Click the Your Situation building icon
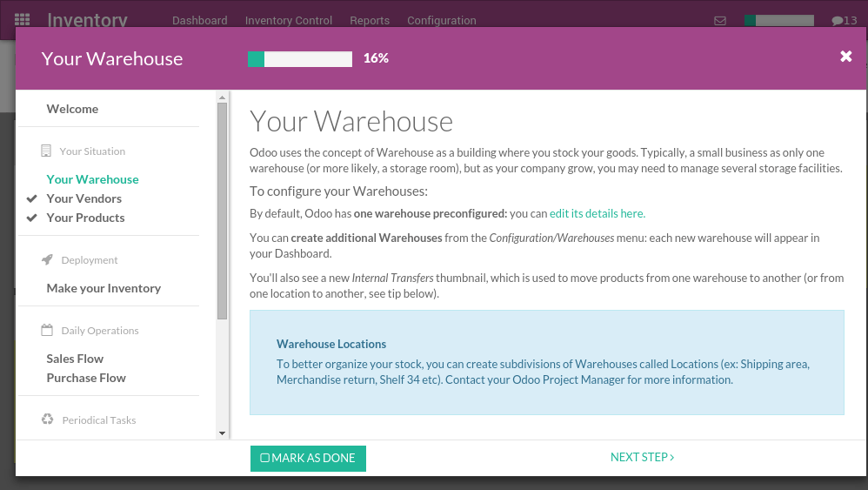The width and height of the screenshot is (868, 490). 46,151
